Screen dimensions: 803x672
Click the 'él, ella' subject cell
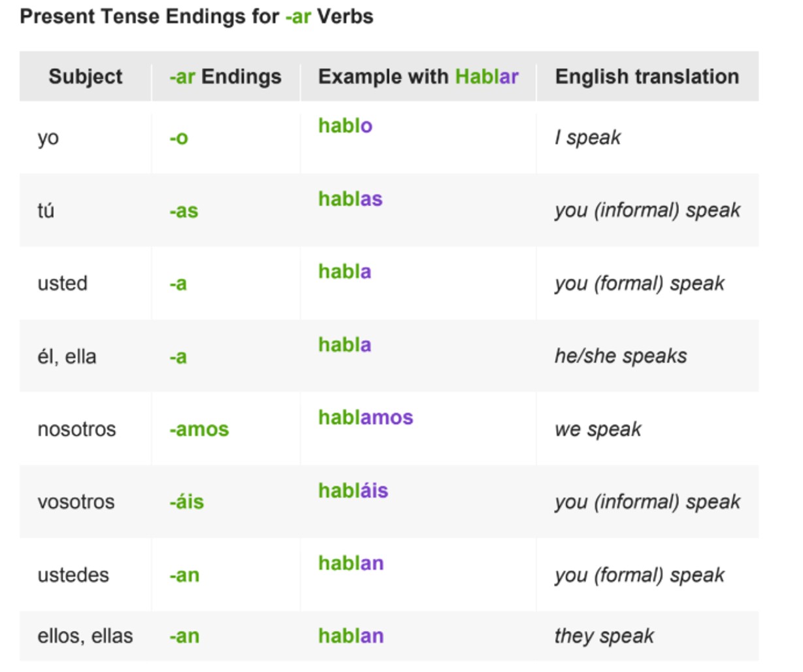point(67,356)
